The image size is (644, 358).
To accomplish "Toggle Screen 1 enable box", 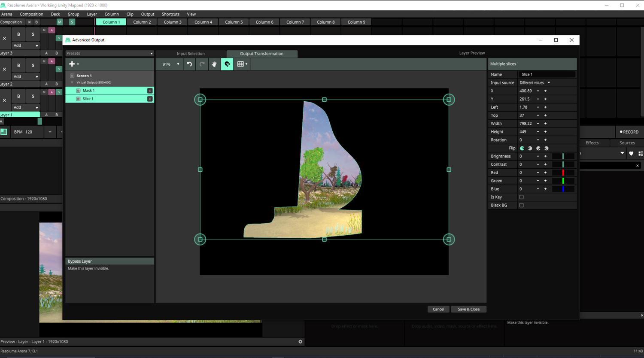I will click(x=72, y=76).
